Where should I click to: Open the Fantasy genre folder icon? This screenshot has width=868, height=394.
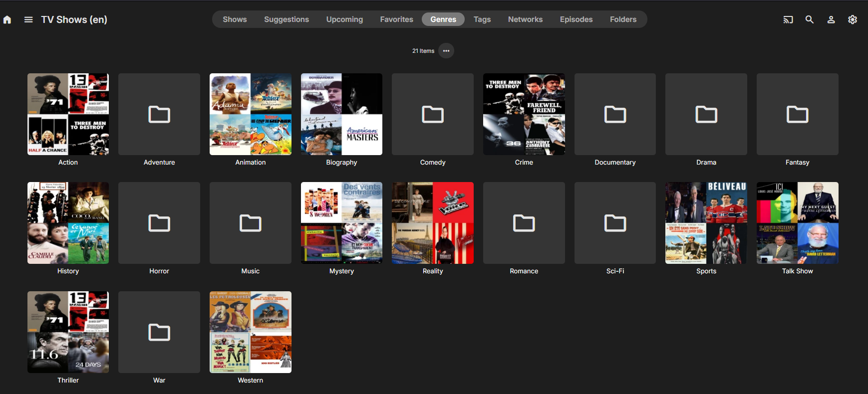point(798,114)
